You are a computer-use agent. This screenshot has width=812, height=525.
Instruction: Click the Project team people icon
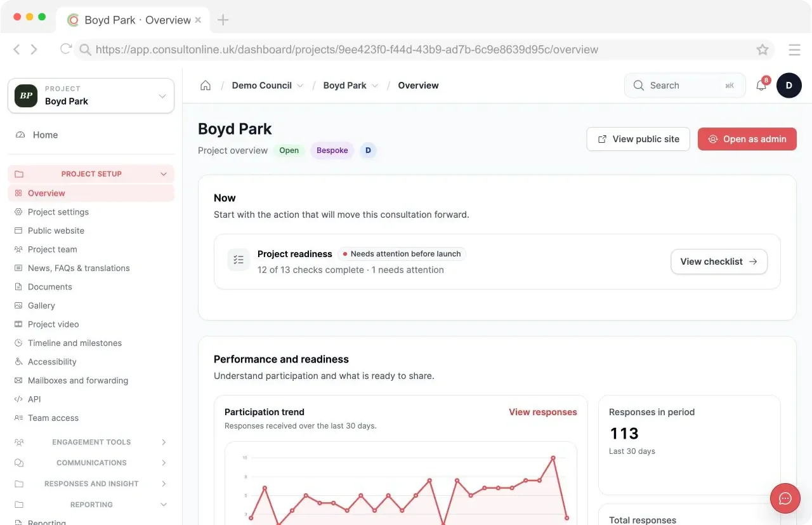(18, 249)
